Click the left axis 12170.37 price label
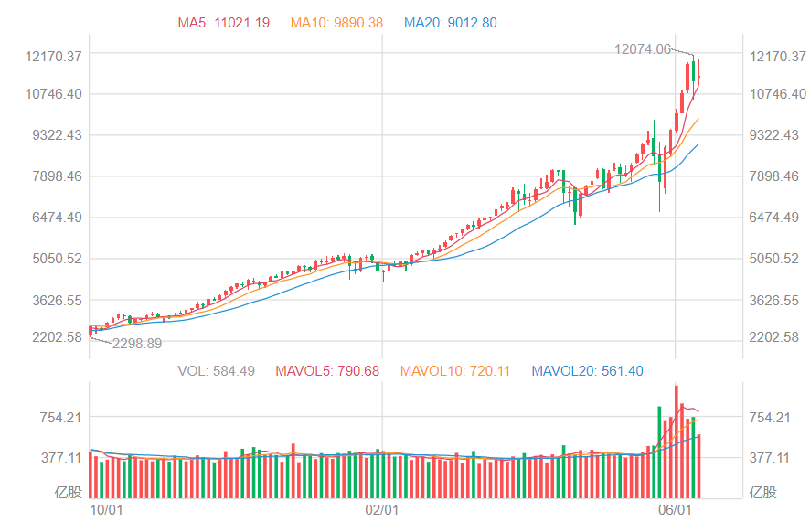The height and width of the screenshot is (532, 810). click(x=56, y=57)
